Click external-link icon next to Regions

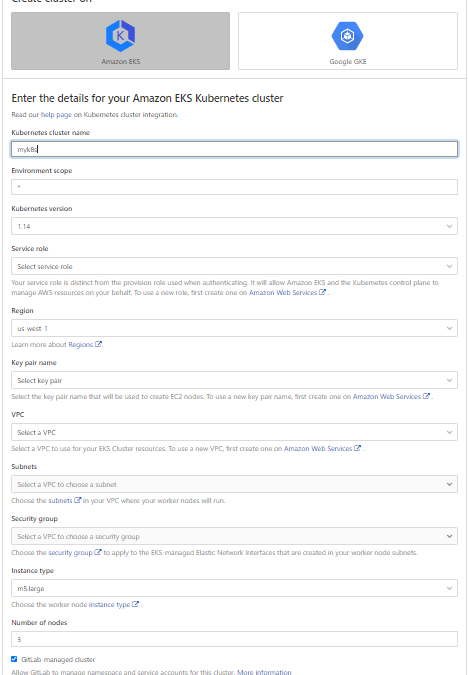tap(98, 344)
